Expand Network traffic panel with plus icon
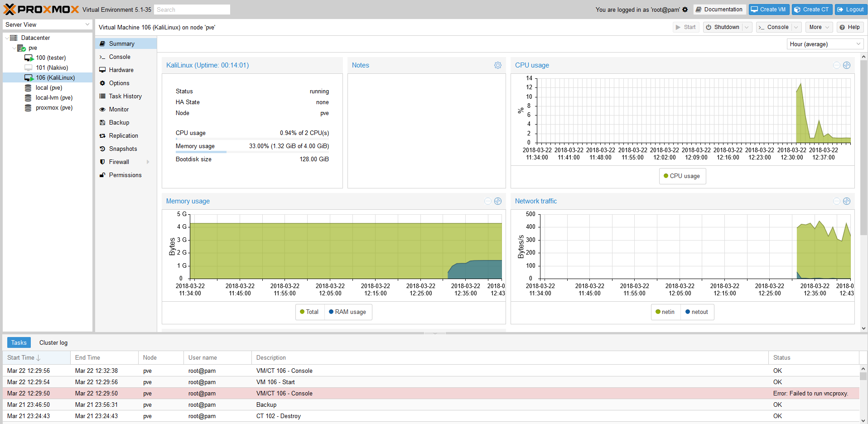868x424 pixels. [x=847, y=201]
